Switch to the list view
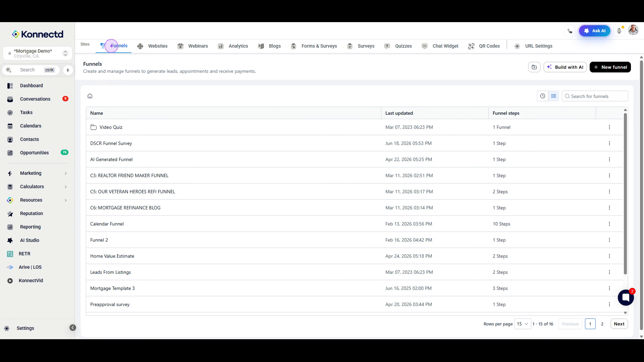The image size is (644, 362). point(554,96)
